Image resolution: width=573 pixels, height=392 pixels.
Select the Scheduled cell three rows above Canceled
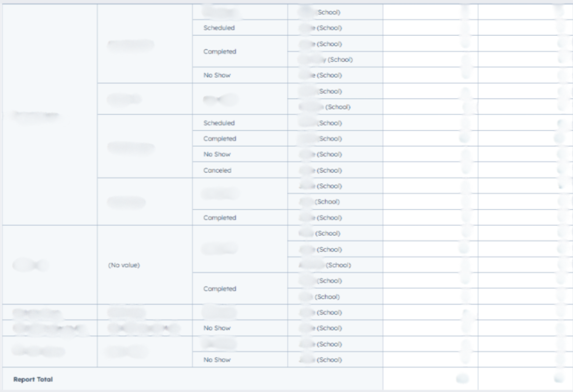(219, 123)
